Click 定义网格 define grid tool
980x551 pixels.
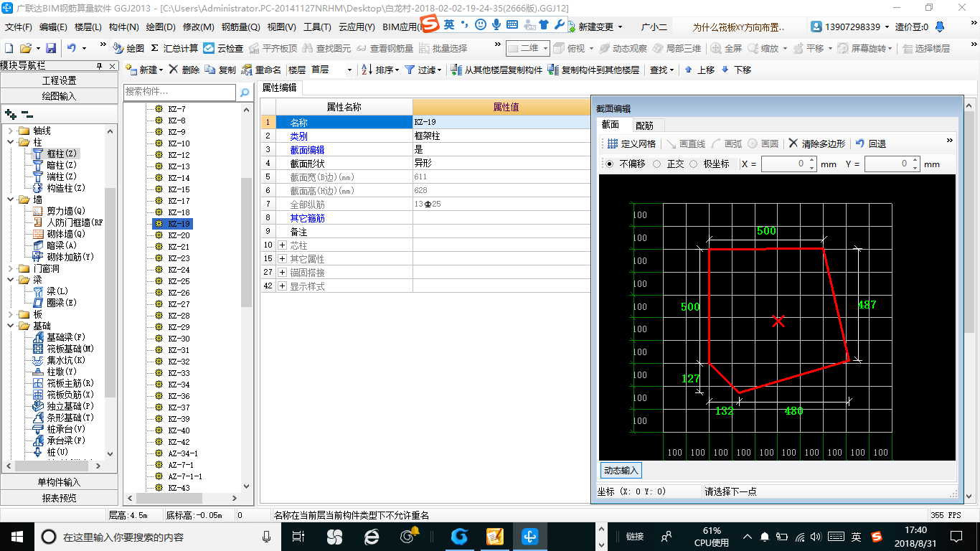(x=631, y=143)
